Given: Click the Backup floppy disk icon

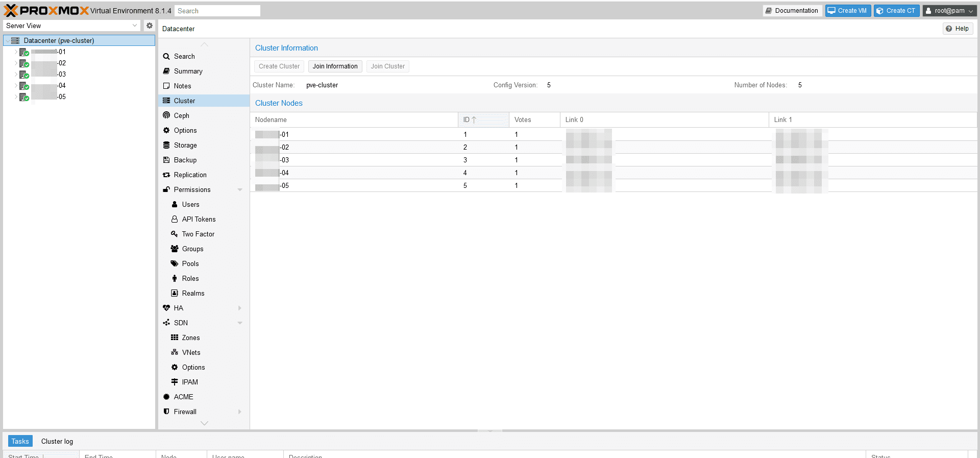Looking at the screenshot, I should [x=166, y=160].
